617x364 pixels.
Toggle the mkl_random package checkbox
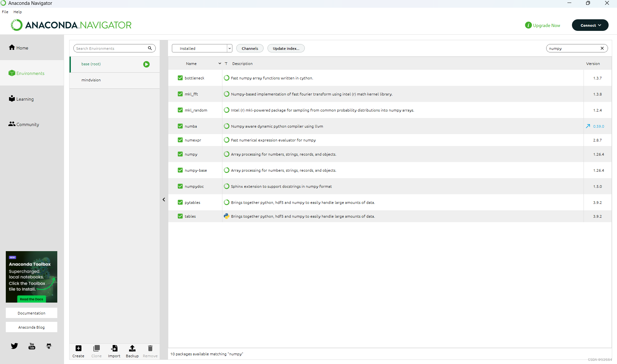[x=180, y=110]
